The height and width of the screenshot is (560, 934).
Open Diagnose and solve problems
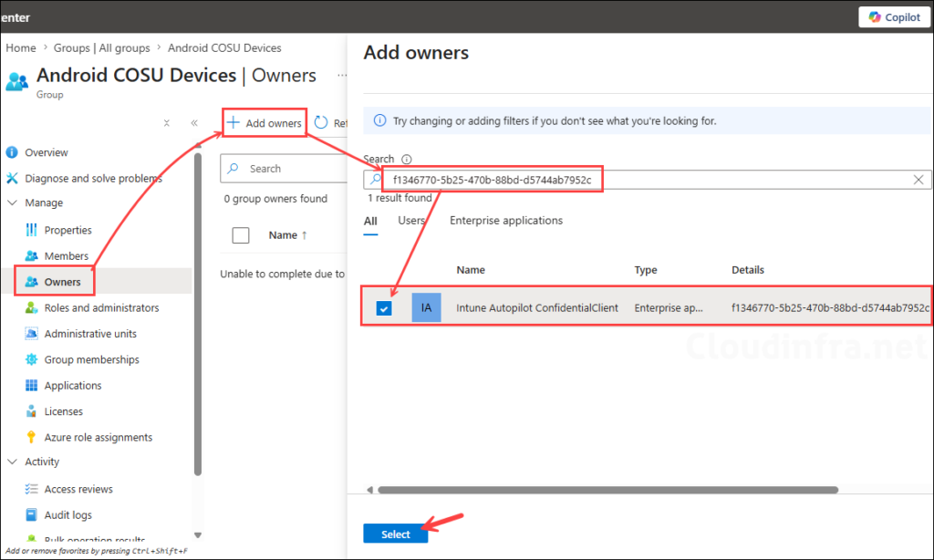(93, 178)
